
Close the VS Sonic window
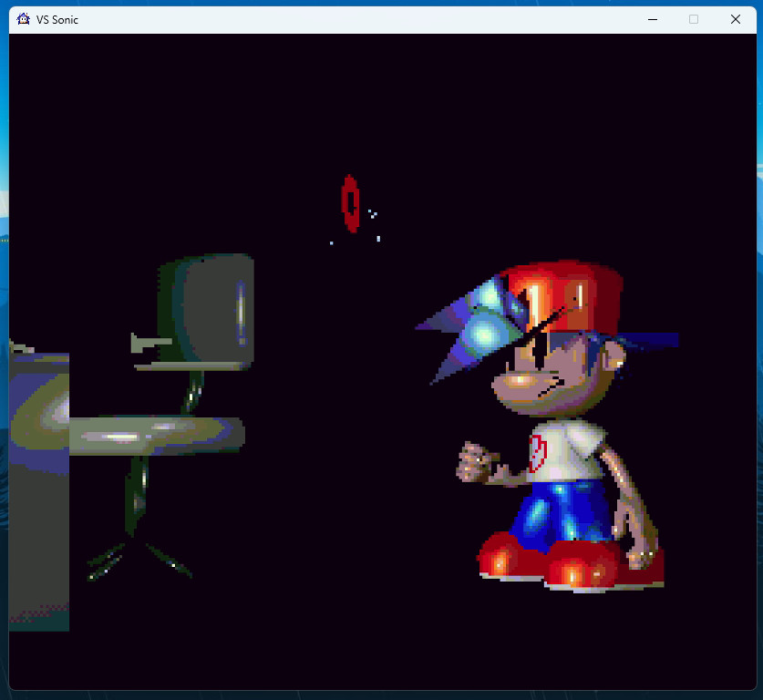click(x=735, y=19)
